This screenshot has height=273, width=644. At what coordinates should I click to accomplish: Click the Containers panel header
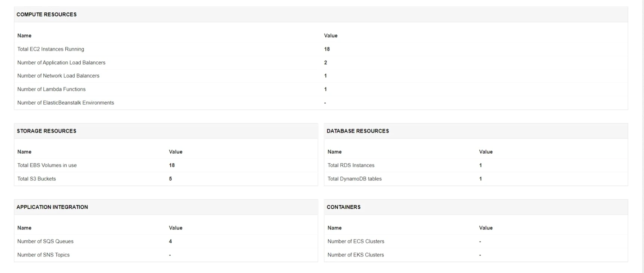coord(344,207)
